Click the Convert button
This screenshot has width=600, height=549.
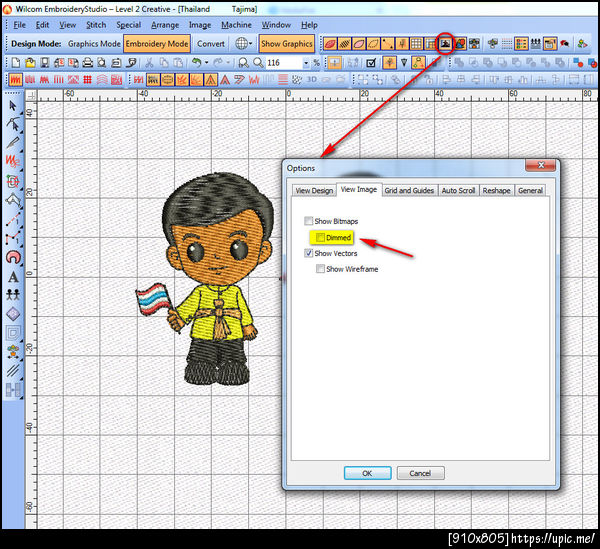210,44
